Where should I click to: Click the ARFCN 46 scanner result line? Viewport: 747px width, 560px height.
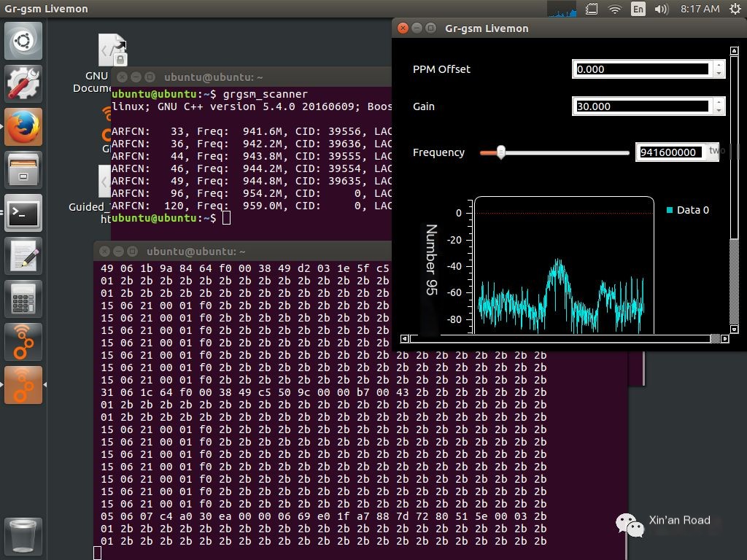pyautogui.click(x=252, y=168)
